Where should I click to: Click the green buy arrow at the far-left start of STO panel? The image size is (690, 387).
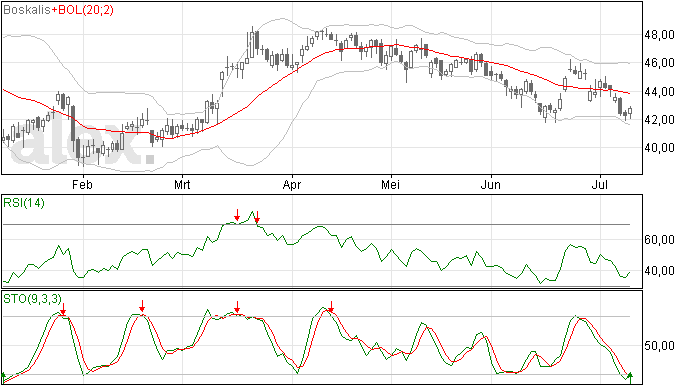coord(4,378)
